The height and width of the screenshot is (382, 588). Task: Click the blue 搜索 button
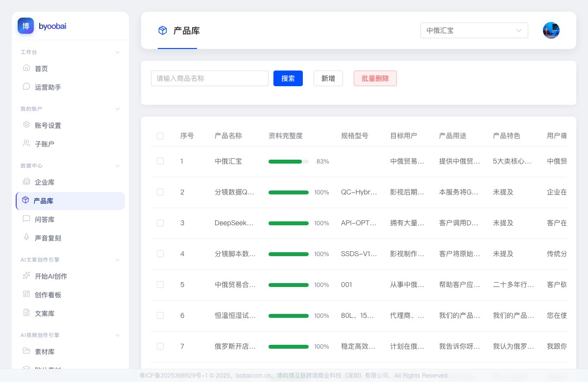tap(288, 78)
